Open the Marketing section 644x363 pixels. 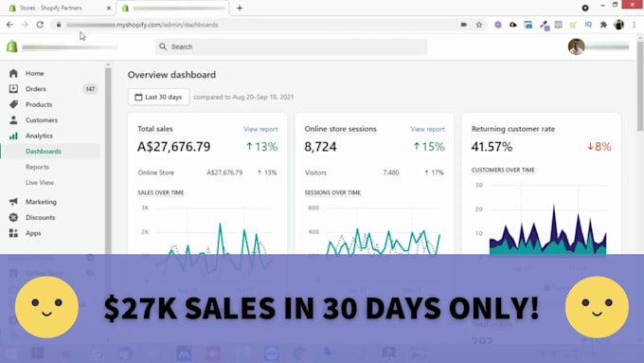[41, 202]
